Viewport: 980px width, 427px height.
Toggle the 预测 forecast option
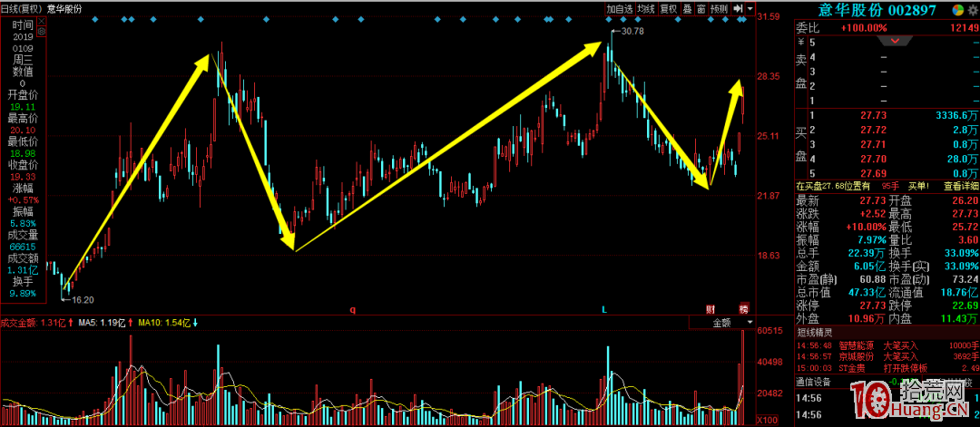tap(719, 9)
